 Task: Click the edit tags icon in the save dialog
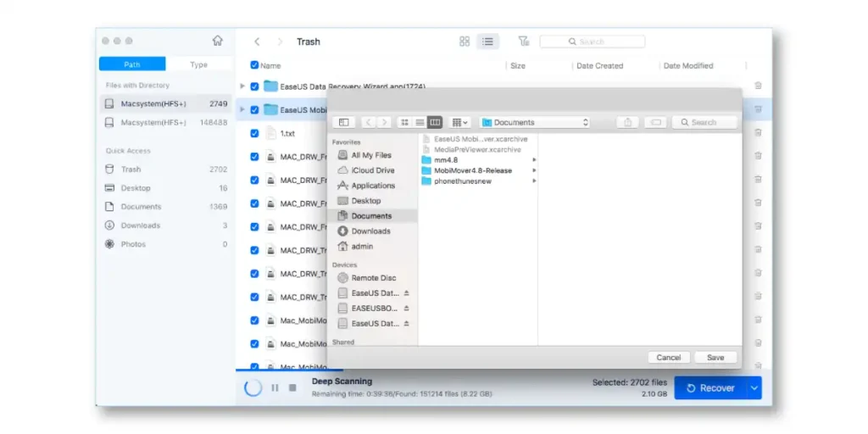point(655,122)
